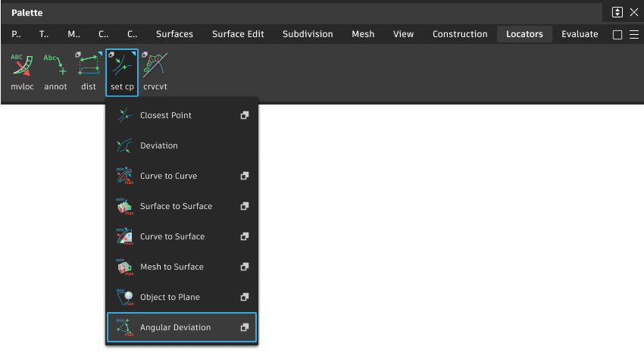Switch to the Surface Edit tab

point(238,34)
